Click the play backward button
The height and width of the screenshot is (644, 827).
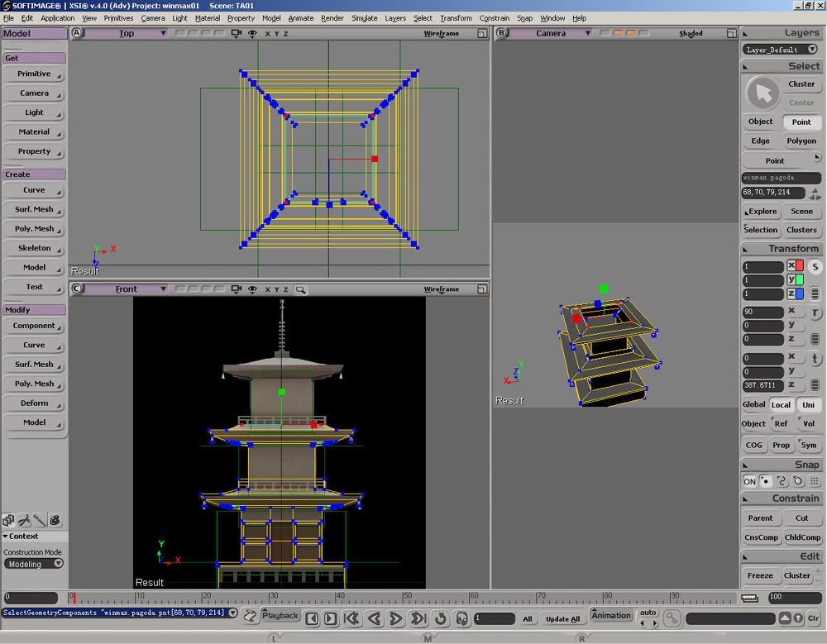click(375, 618)
